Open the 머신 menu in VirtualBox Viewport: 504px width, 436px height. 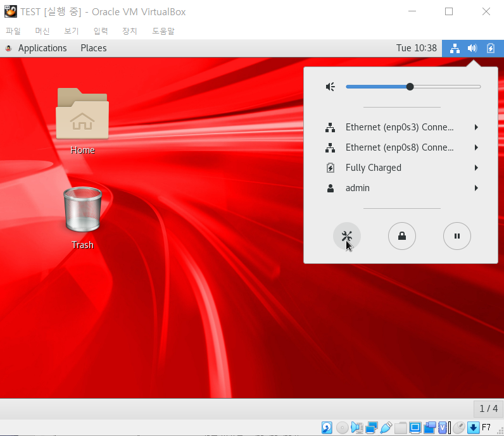[42, 31]
